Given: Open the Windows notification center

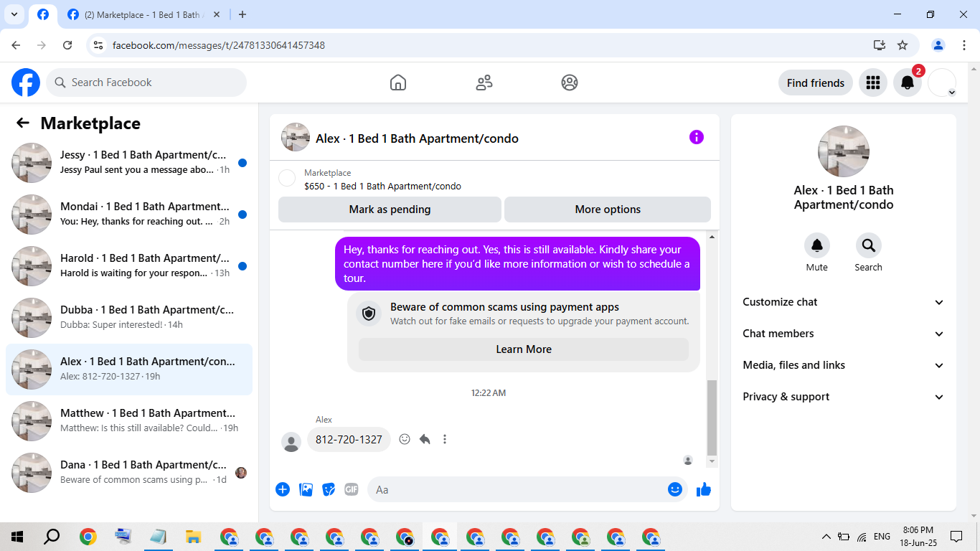Looking at the screenshot, I should [956, 537].
